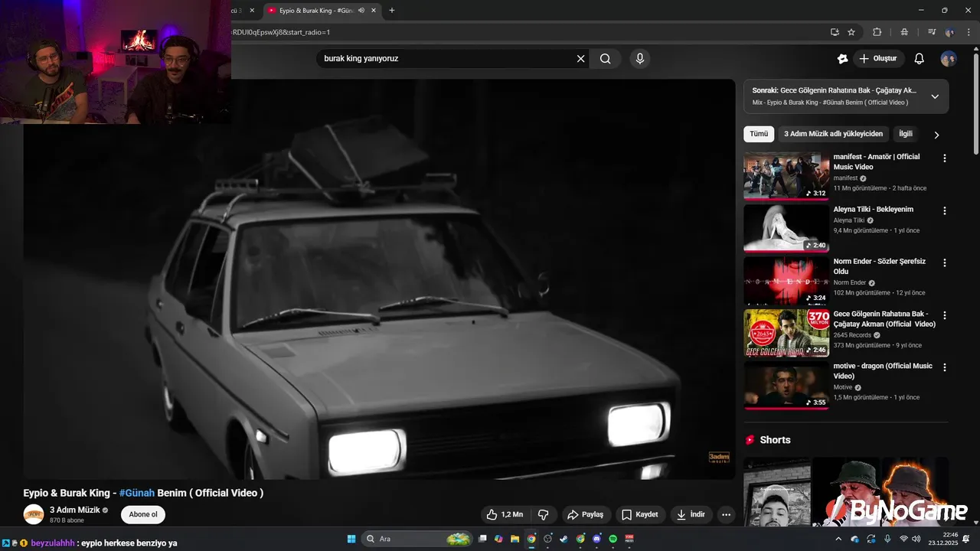Open options menu for Norm Ender video
The image size is (980, 551).
tap(944, 262)
